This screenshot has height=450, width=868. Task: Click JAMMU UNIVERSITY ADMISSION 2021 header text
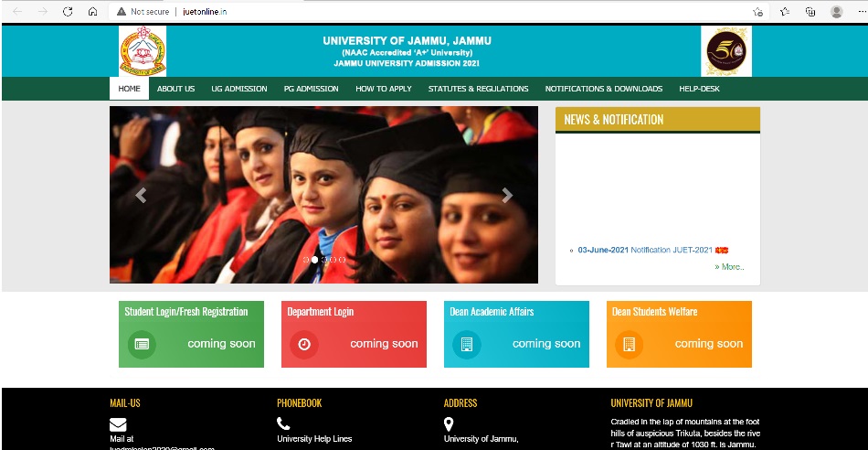click(407, 64)
